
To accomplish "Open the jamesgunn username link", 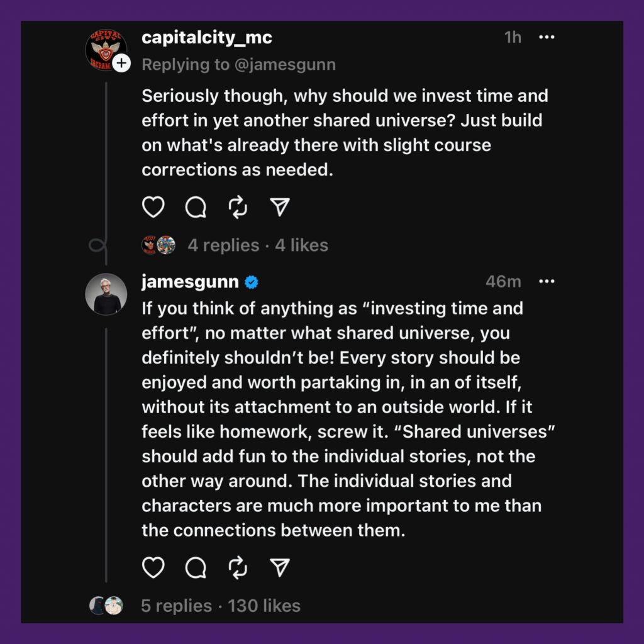I will tap(190, 282).
